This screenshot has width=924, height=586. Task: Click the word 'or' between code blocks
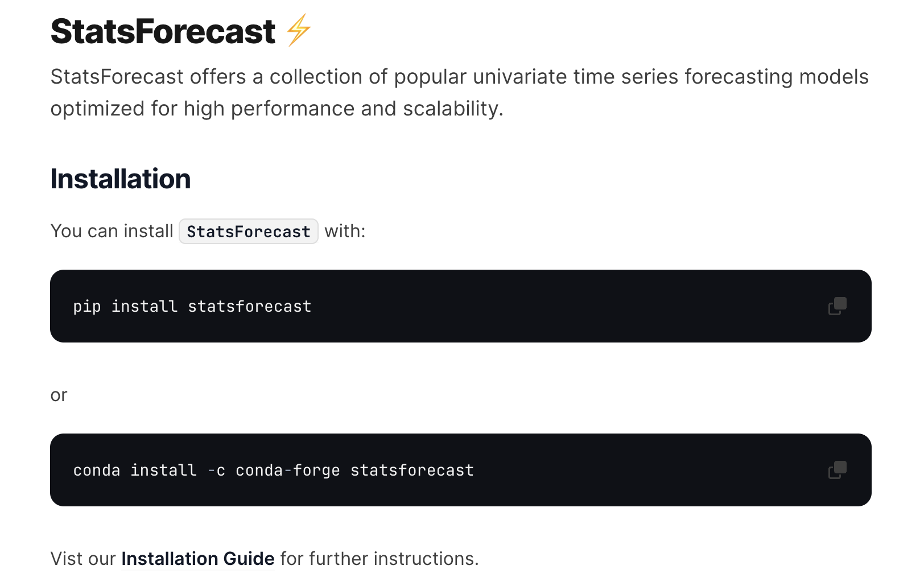tap(59, 394)
